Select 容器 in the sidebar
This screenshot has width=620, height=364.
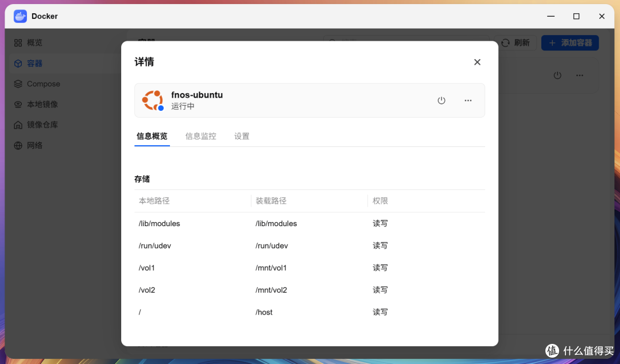pos(65,63)
